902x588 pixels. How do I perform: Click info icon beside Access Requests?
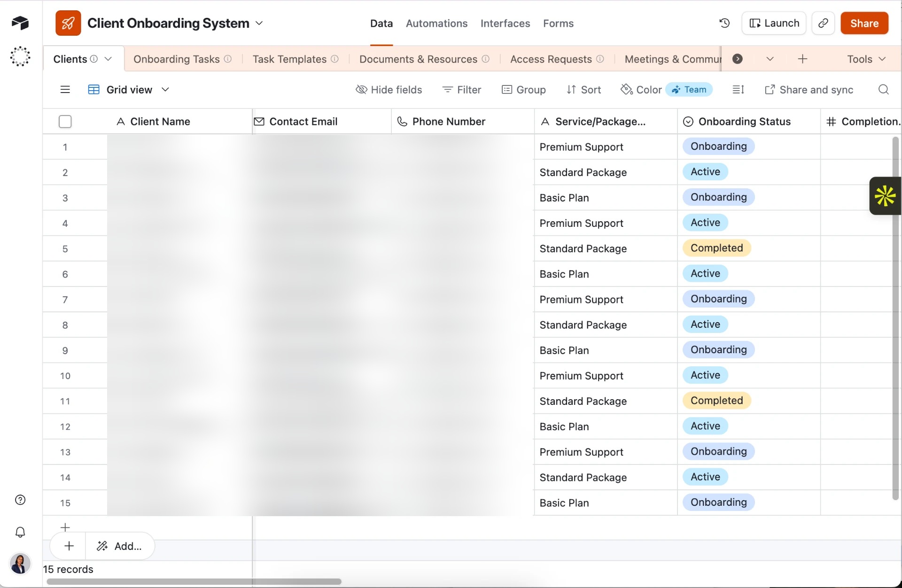click(600, 59)
